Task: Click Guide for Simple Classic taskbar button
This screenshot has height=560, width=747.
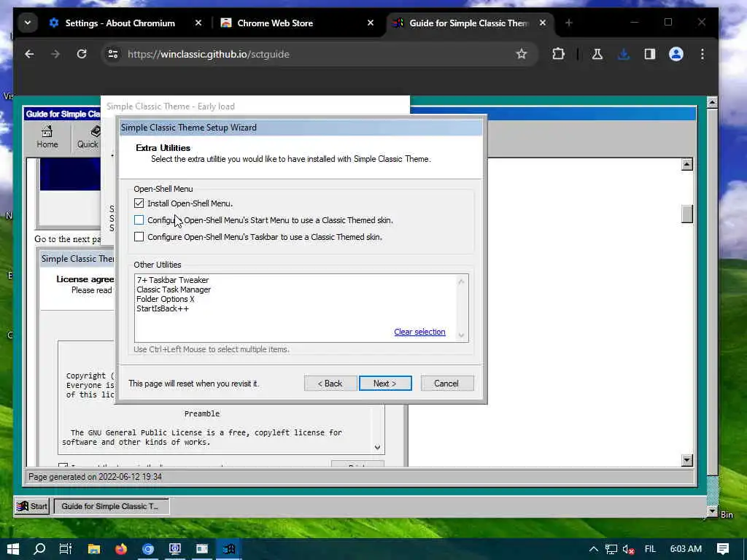Action: click(112, 506)
